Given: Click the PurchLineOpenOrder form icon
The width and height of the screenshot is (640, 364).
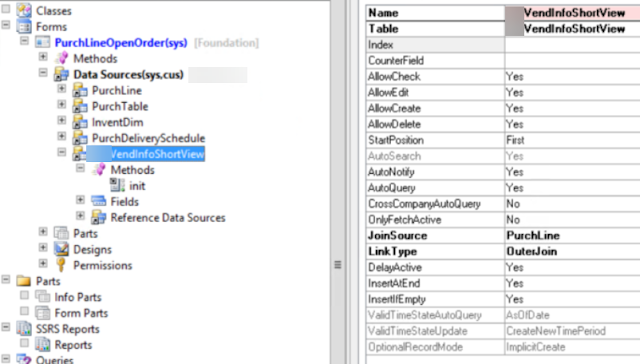Looking at the screenshot, I should (x=42, y=42).
